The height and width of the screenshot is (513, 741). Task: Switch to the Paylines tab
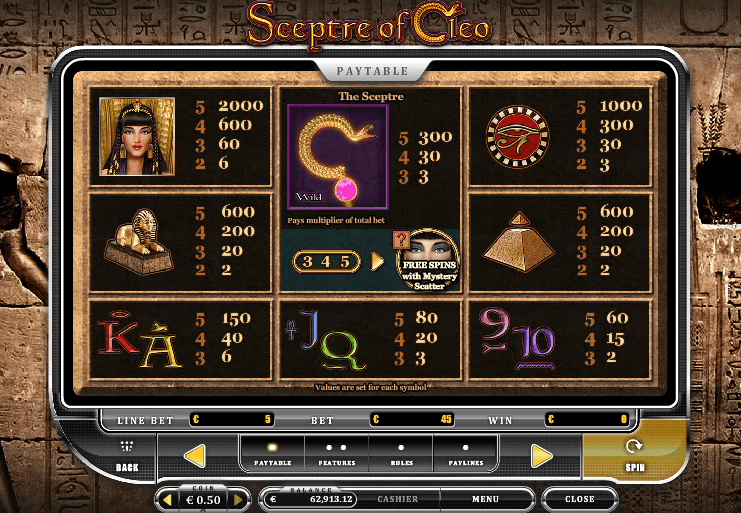[x=465, y=454]
